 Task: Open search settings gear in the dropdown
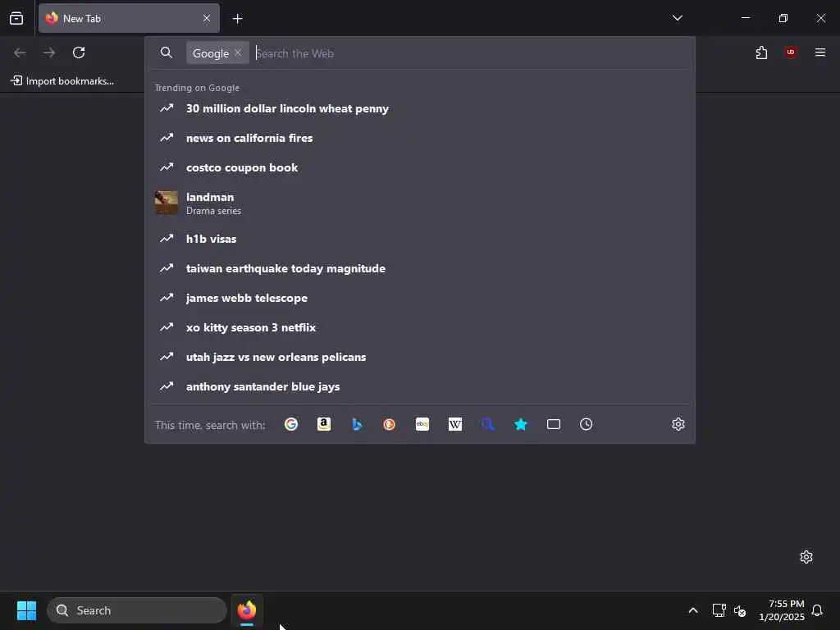(678, 424)
